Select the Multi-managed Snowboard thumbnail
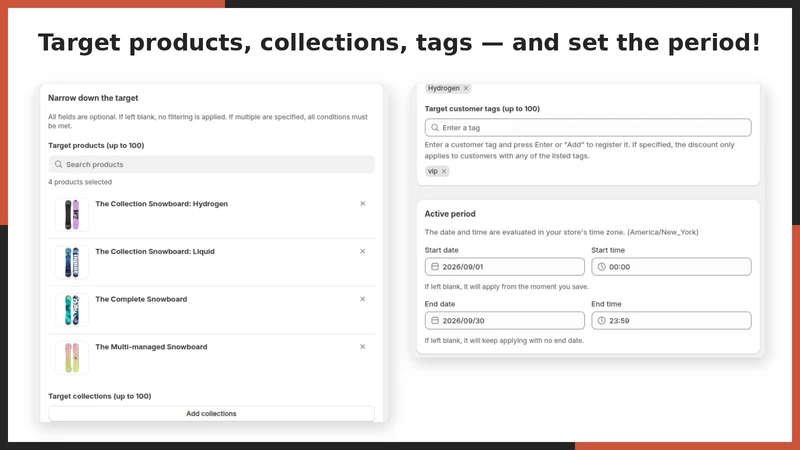Image resolution: width=800 pixels, height=450 pixels. 72,358
